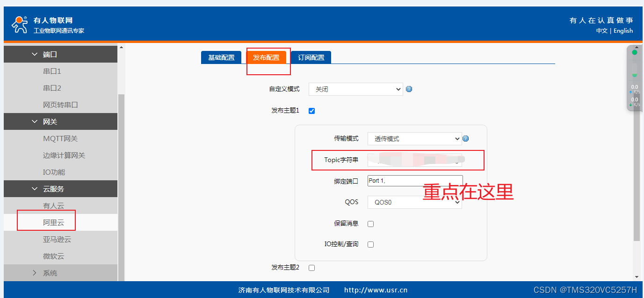Open 串口1 in sidebar
The width and height of the screenshot is (644, 298).
[60, 71]
